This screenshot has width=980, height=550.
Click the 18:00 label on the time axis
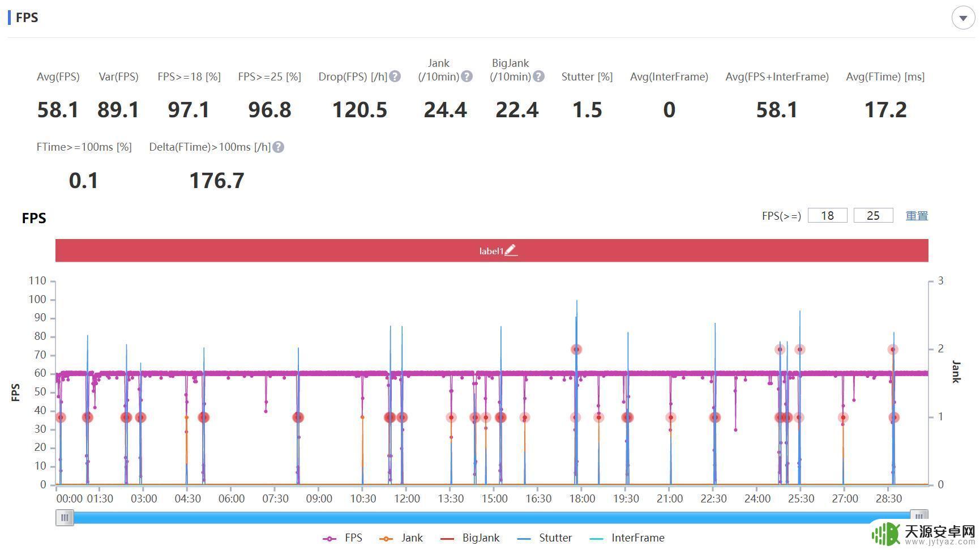pyautogui.click(x=582, y=498)
